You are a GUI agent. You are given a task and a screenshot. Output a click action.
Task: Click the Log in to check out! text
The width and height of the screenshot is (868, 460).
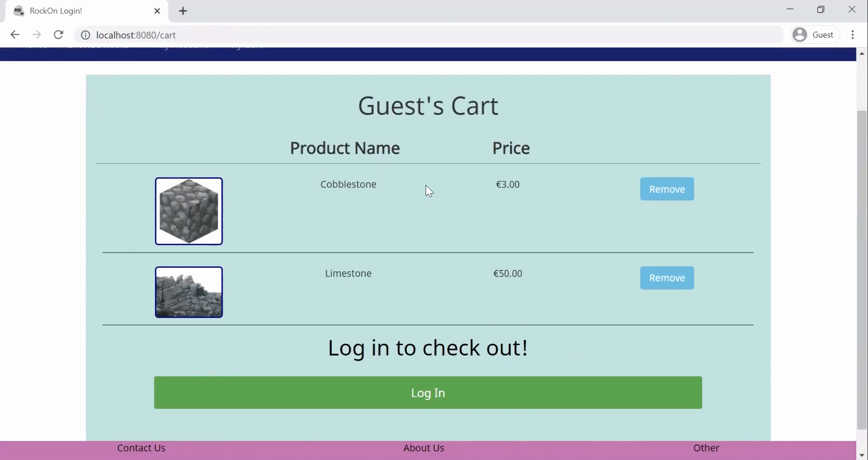coord(428,348)
